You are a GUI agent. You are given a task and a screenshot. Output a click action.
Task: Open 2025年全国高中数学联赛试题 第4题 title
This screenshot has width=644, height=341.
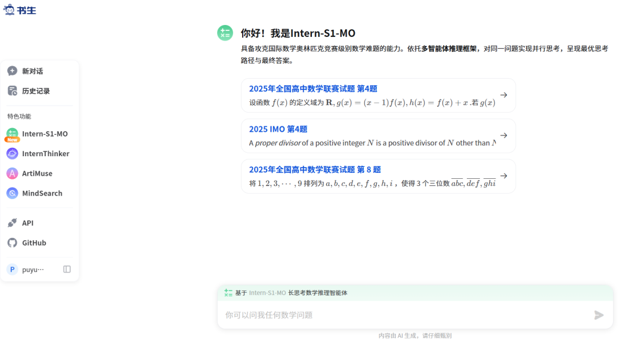tap(313, 89)
